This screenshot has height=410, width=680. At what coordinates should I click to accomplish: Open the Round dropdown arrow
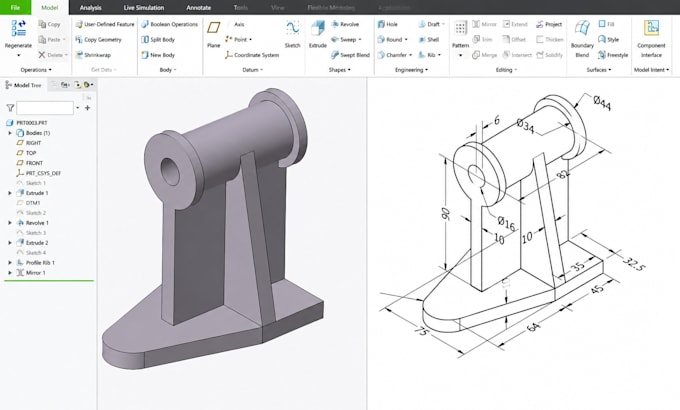tap(406, 39)
